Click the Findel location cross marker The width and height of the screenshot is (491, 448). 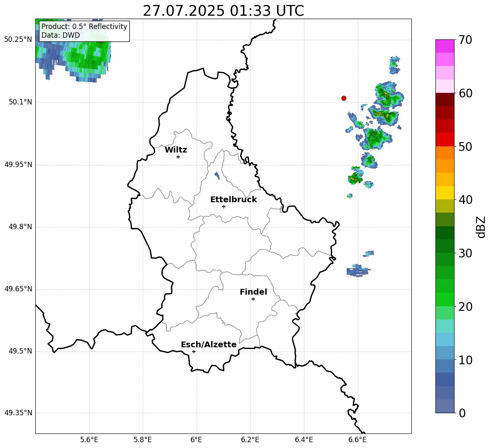coord(253,299)
